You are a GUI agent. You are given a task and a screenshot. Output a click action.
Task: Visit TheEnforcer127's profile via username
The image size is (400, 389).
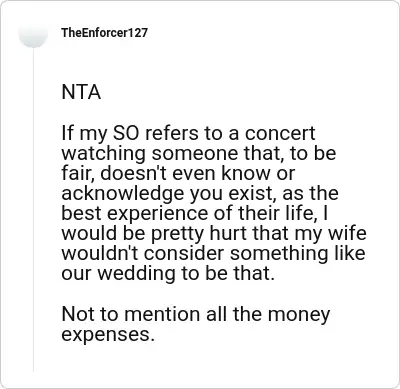104,33
